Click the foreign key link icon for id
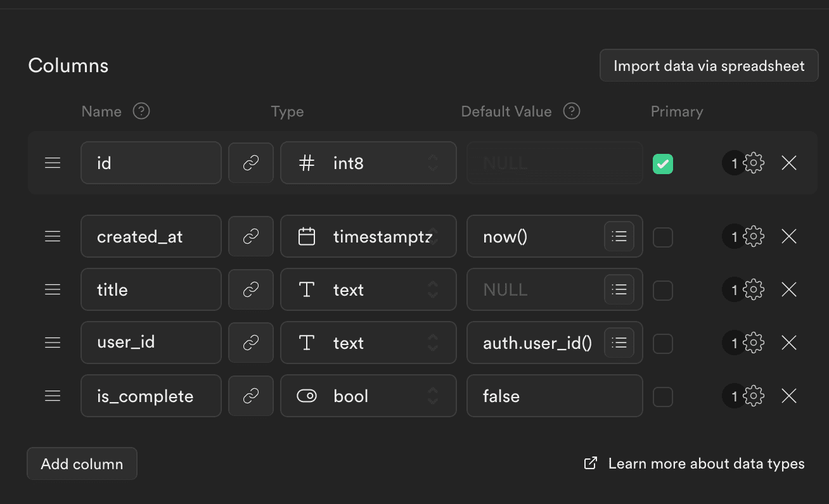829x504 pixels. (251, 163)
